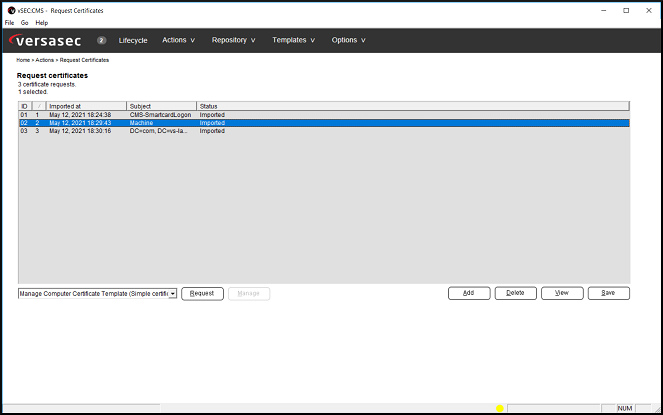Go to the Lifecycle page
The height and width of the screenshot is (415, 663).
pyautogui.click(x=133, y=40)
